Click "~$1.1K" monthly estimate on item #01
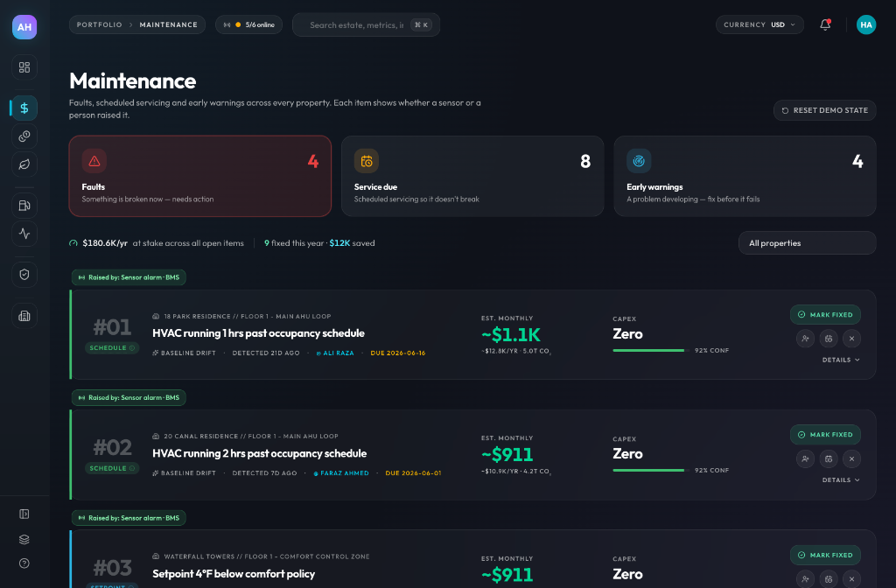Screen dimensions: 896x588 pyautogui.click(x=511, y=335)
